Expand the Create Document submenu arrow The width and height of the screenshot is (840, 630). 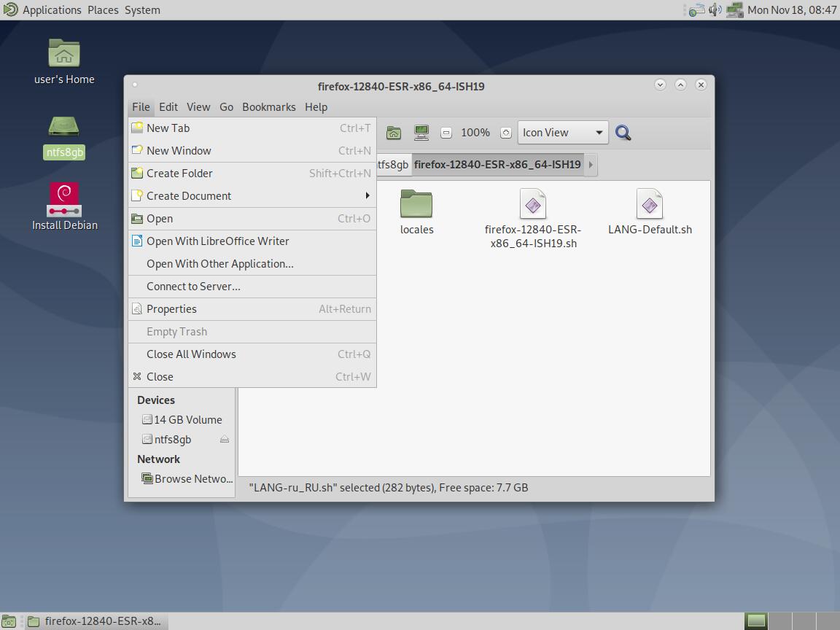point(367,195)
